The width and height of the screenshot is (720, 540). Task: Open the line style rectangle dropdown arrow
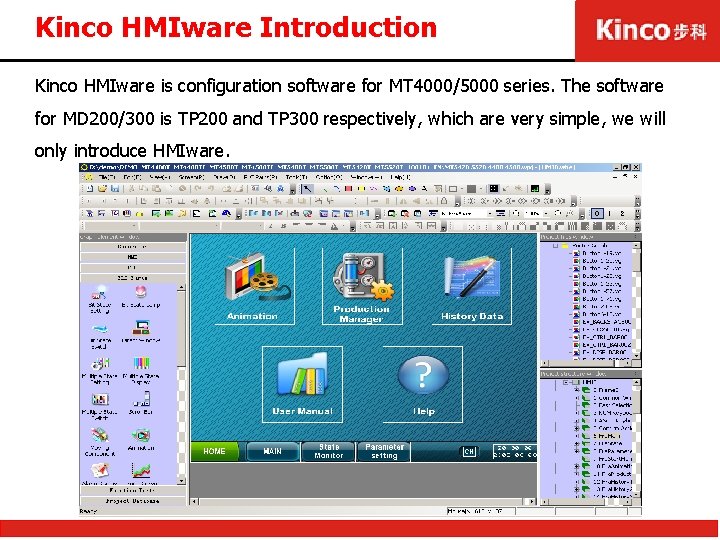click(x=461, y=188)
